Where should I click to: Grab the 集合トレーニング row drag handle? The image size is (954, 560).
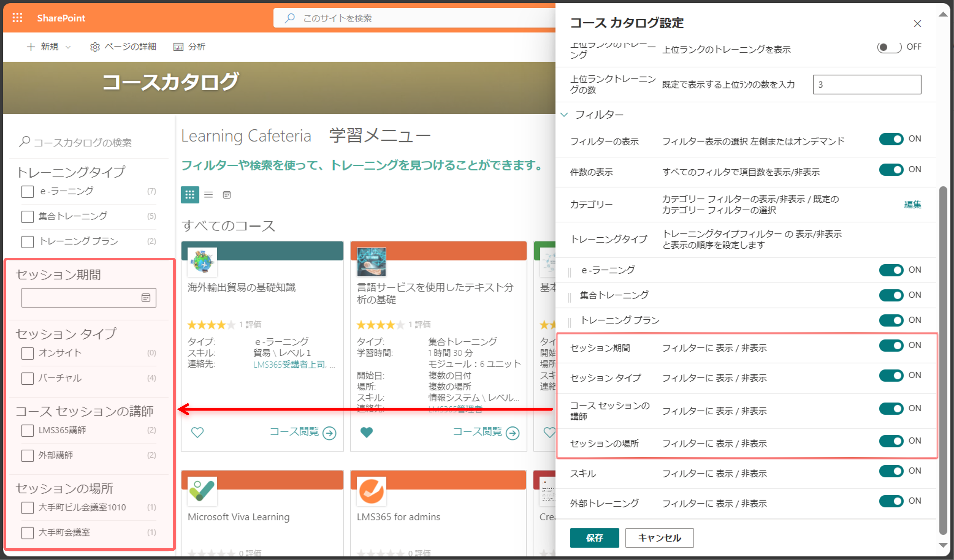[x=569, y=297]
